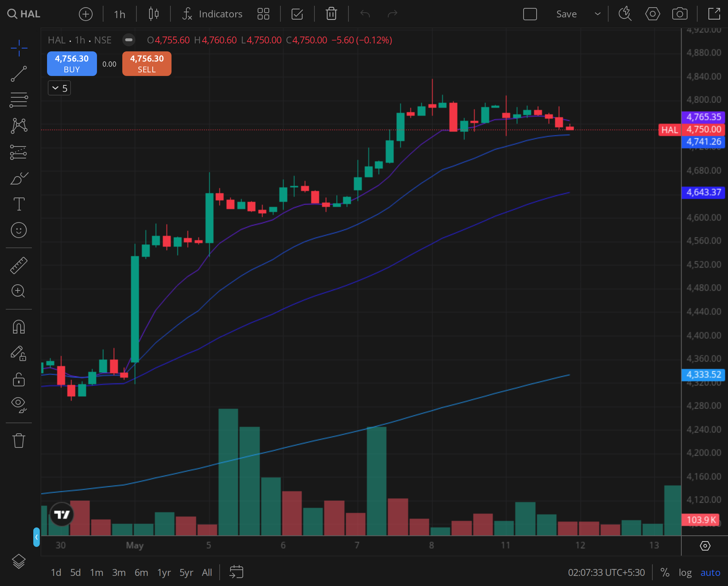Screen dimensions: 728x586
Task: Select the 3m date range
Action: [119, 573]
